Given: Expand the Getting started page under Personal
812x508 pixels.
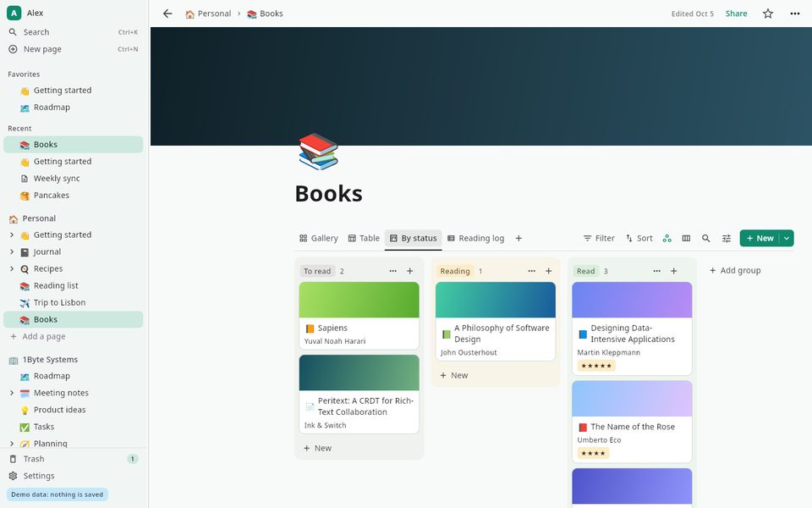Looking at the screenshot, I should pos(12,235).
